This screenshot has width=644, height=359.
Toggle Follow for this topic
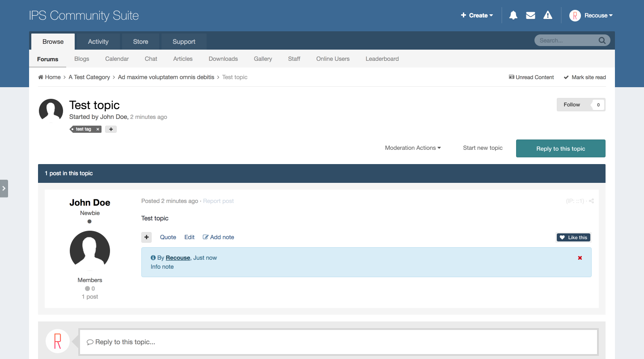[572, 105]
